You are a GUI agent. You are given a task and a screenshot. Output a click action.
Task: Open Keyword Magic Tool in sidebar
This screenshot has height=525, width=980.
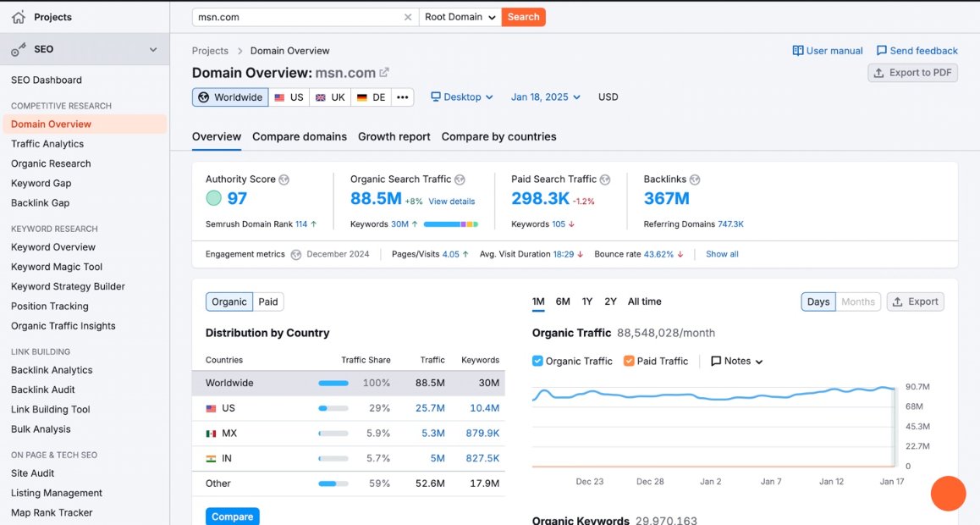coord(56,267)
